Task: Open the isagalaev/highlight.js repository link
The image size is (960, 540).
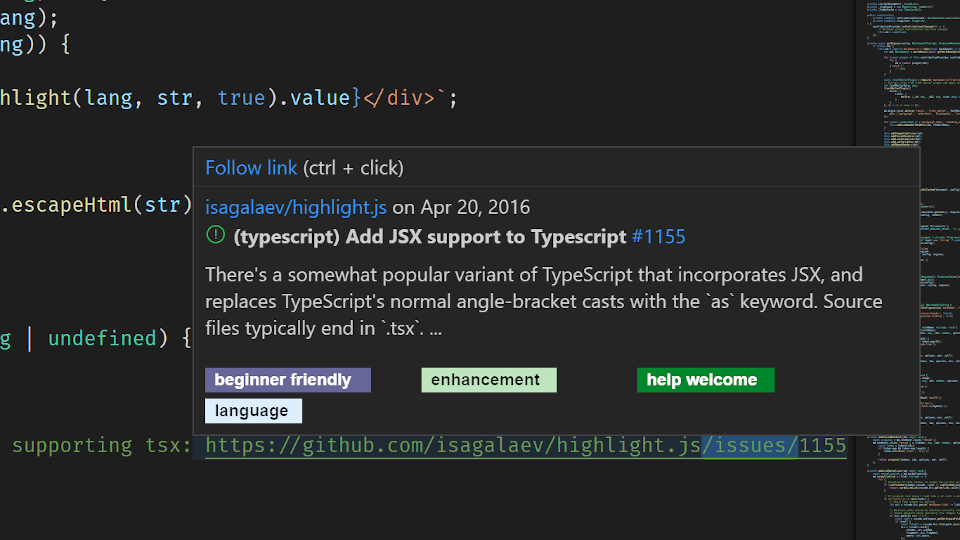Action: click(296, 208)
